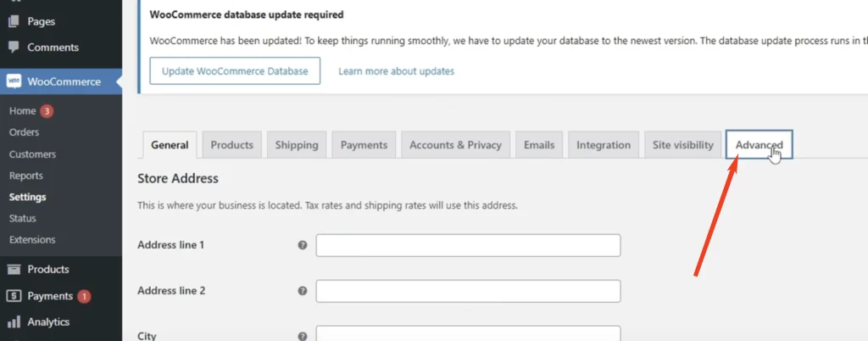Screen dimensions: 868x341
Task: Switch to the Integration settings tab
Action: 604,145
